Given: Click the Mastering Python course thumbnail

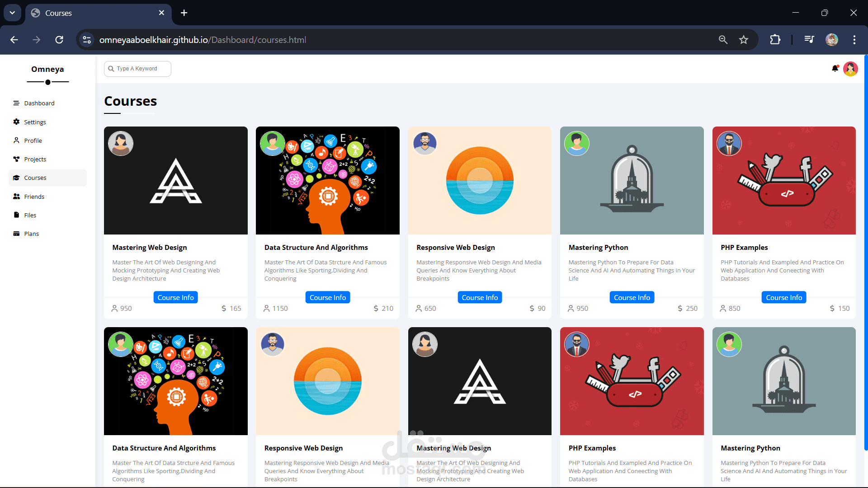Looking at the screenshot, I should [x=632, y=181].
